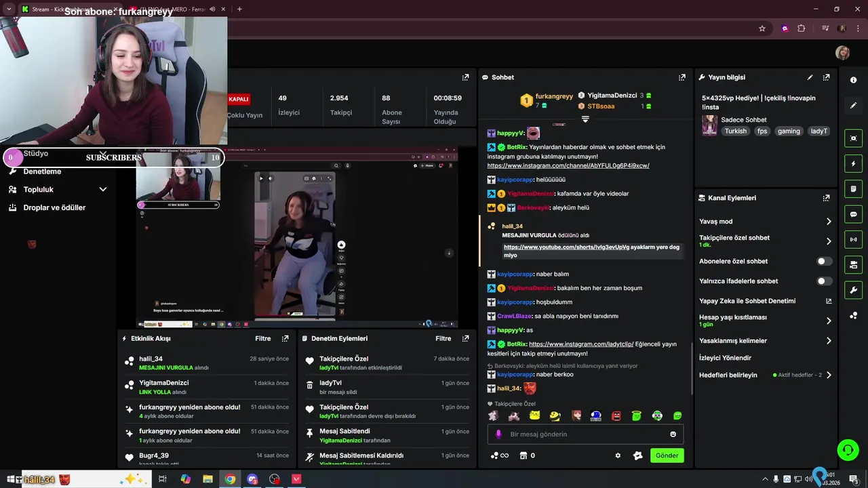The height and width of the screenshot is (488, 868).
Task: Open Chrome from the Windows taskbar
Action: [230, 479]
